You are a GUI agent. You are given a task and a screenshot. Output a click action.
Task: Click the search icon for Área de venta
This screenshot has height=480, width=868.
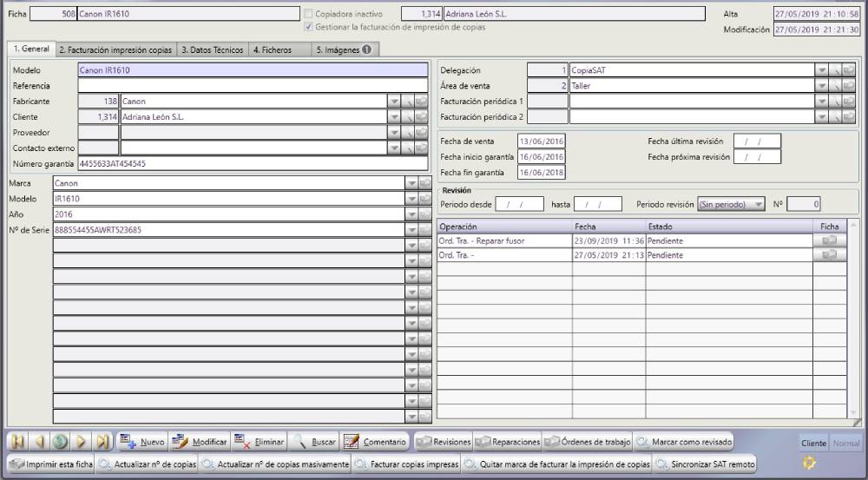click(x=835, y=86)
